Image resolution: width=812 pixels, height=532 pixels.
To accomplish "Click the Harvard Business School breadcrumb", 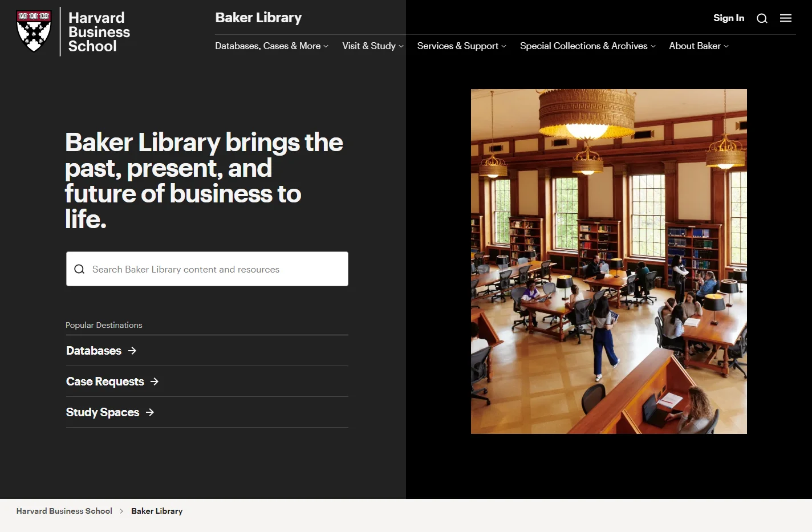I will coord(64,511).
